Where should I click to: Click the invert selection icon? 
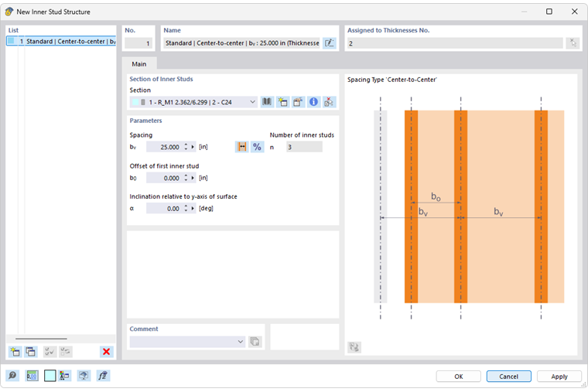pos(65,352)
